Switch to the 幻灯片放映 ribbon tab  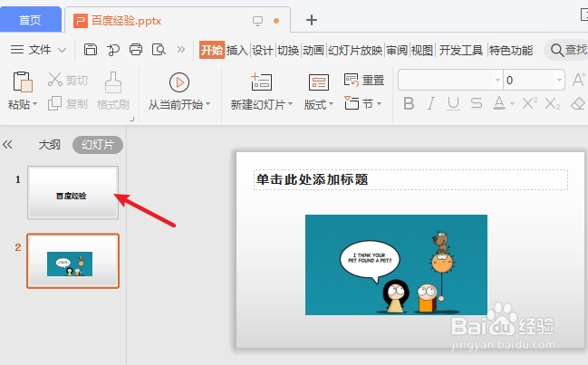[355, 50]
